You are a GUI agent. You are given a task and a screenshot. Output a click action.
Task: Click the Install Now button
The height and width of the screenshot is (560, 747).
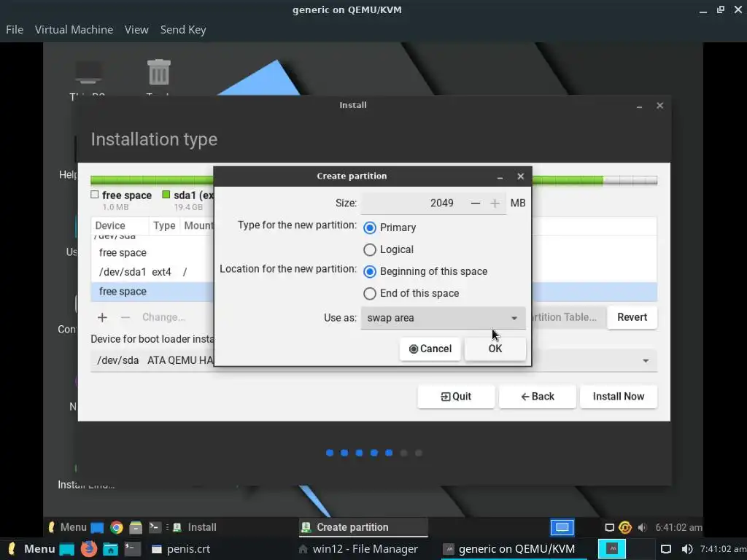[619, 397]
